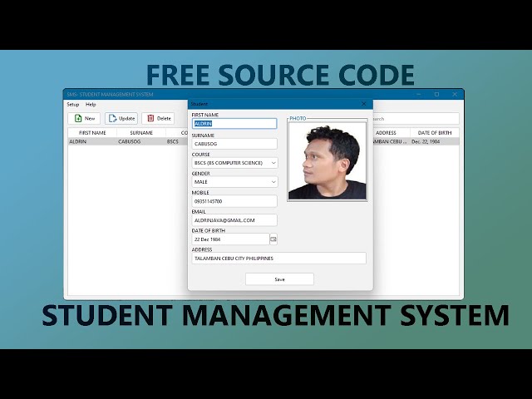Click the student photo box
Image resolution: width=532 pixels, height=399 pixels.
(x=327, y=160)
